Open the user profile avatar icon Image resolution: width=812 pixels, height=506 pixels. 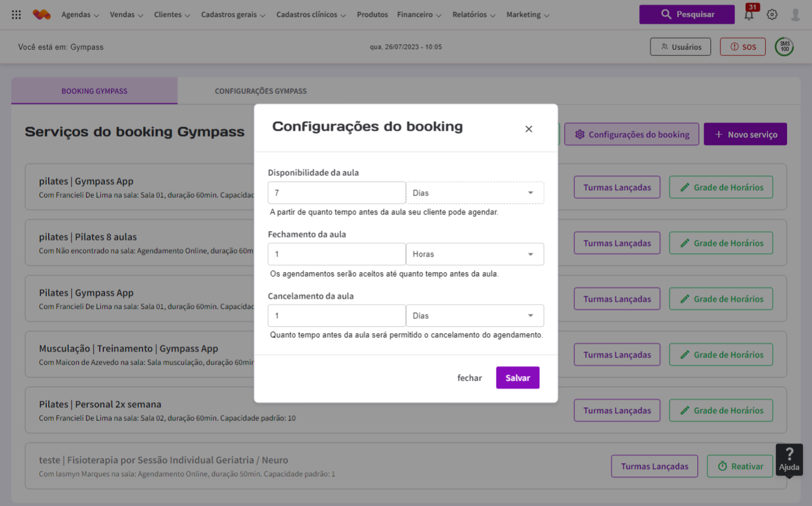[795, 15]
